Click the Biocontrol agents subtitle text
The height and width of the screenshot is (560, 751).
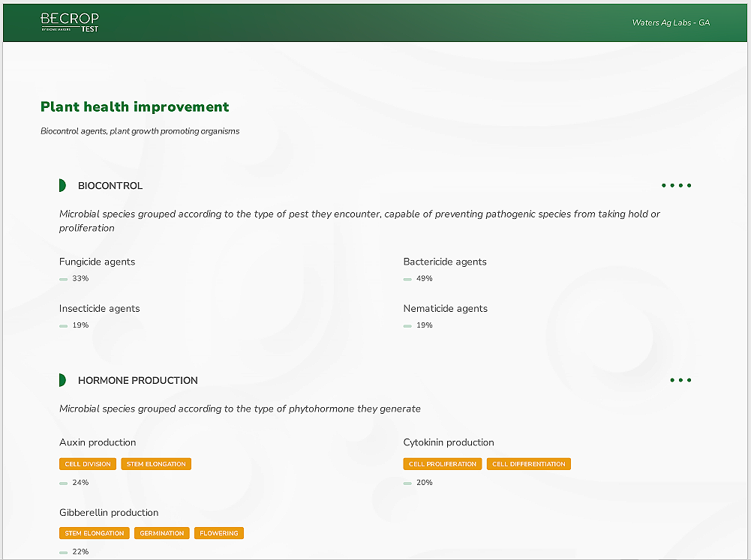[x=140, y=131]
